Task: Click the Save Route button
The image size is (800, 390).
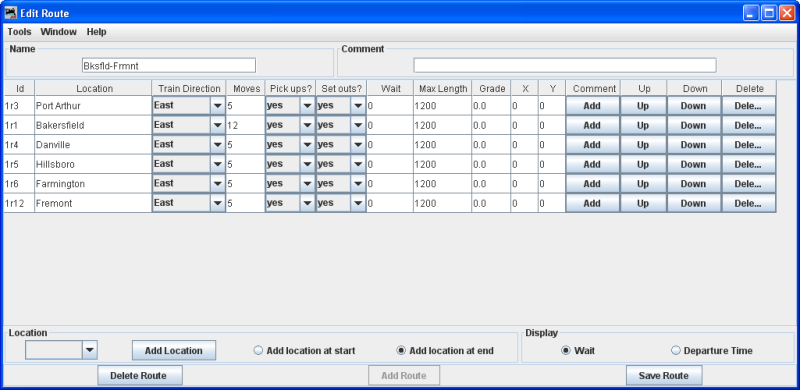Action: (x=664, y=376)
